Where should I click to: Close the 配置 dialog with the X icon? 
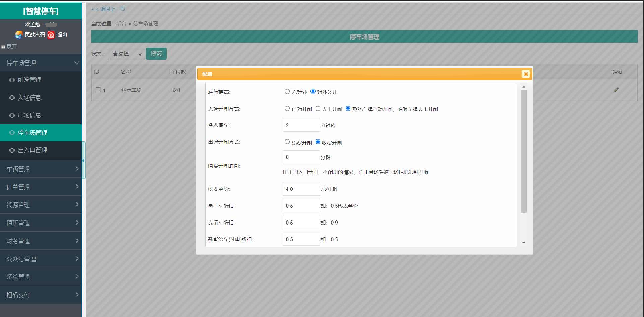(x=525, y=74)
